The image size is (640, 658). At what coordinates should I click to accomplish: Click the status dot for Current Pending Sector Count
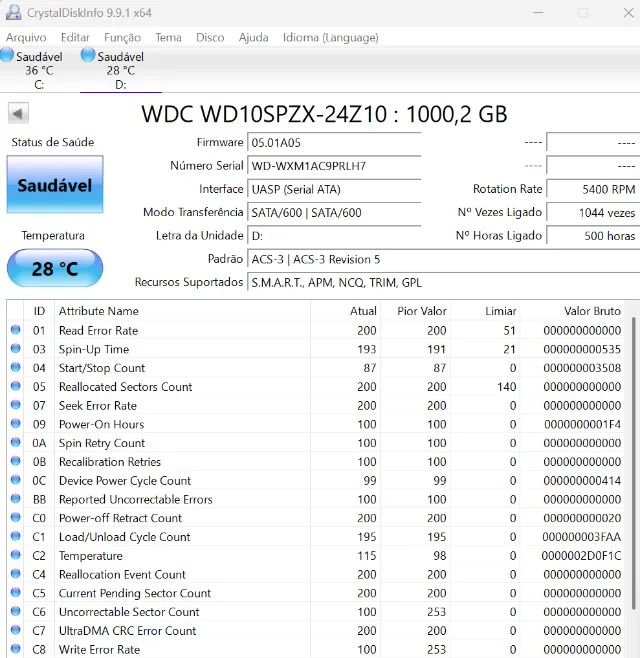pyautogui.click(x=16, y=592)
